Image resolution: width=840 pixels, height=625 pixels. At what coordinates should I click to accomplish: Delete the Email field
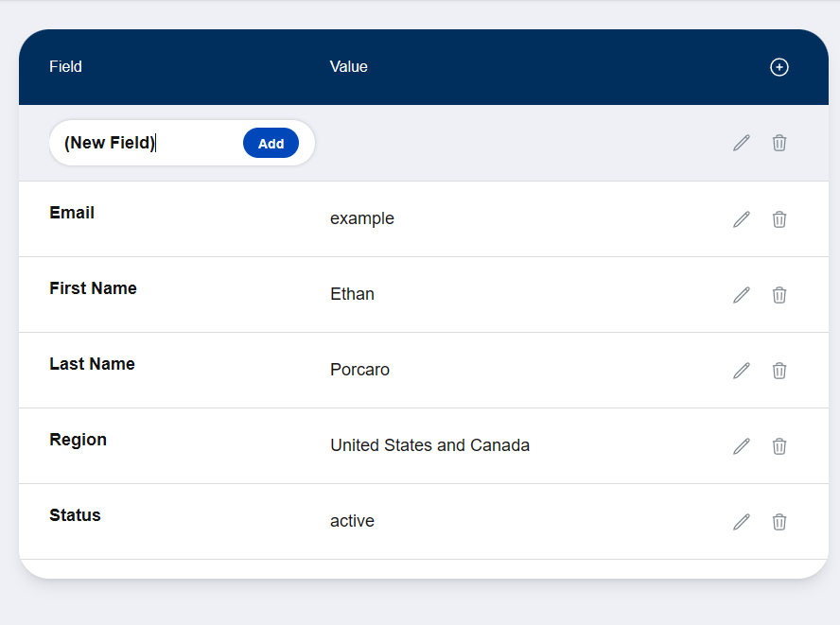[x=779, y=218]
